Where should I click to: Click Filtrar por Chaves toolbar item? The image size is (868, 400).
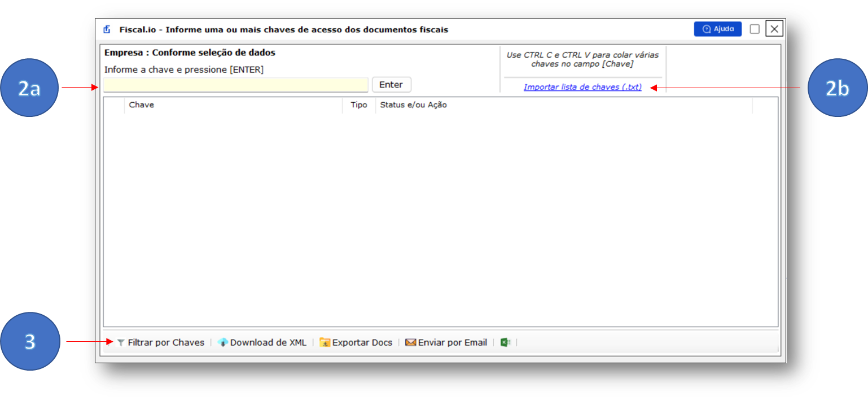160,342
